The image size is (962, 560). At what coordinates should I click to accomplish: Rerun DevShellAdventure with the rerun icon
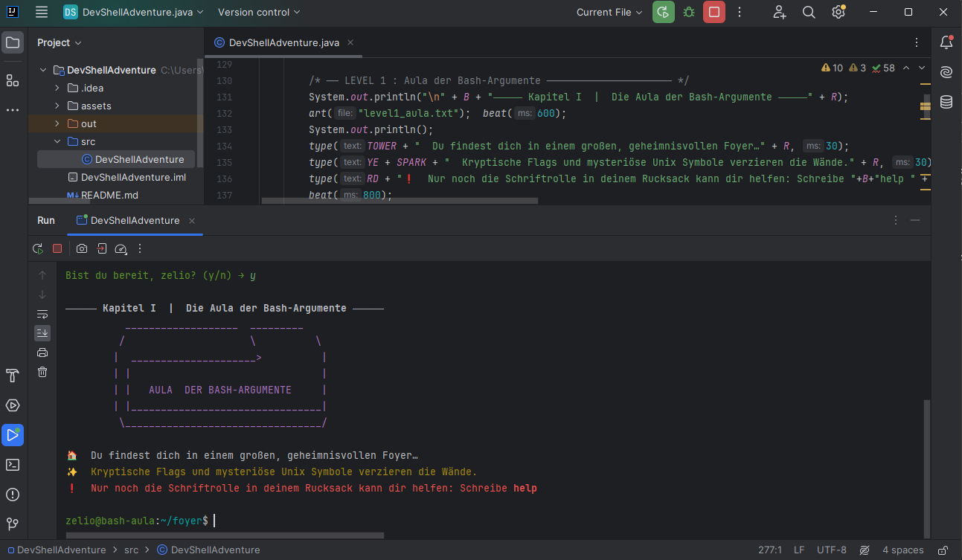[37, 248]
